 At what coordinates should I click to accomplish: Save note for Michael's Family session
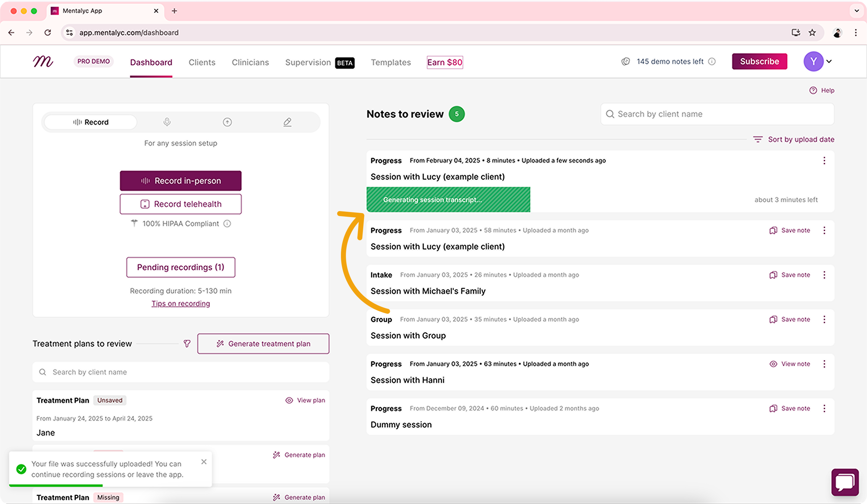coord(790,275)
